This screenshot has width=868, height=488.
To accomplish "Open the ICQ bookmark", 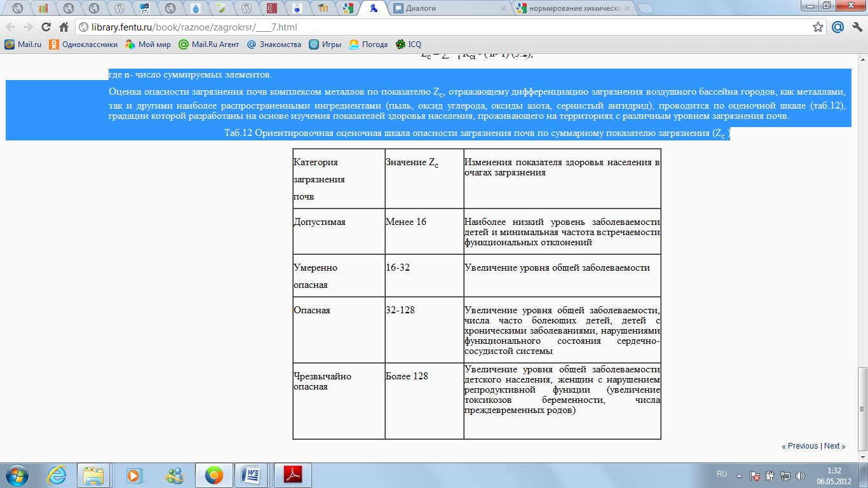I will 409,44.
